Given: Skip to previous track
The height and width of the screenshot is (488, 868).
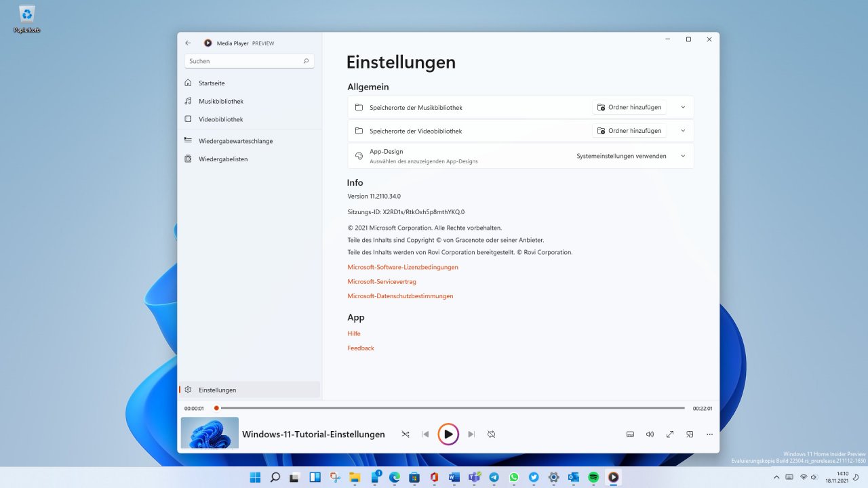Looking at the screenshot, I should (x=425, y=434).
